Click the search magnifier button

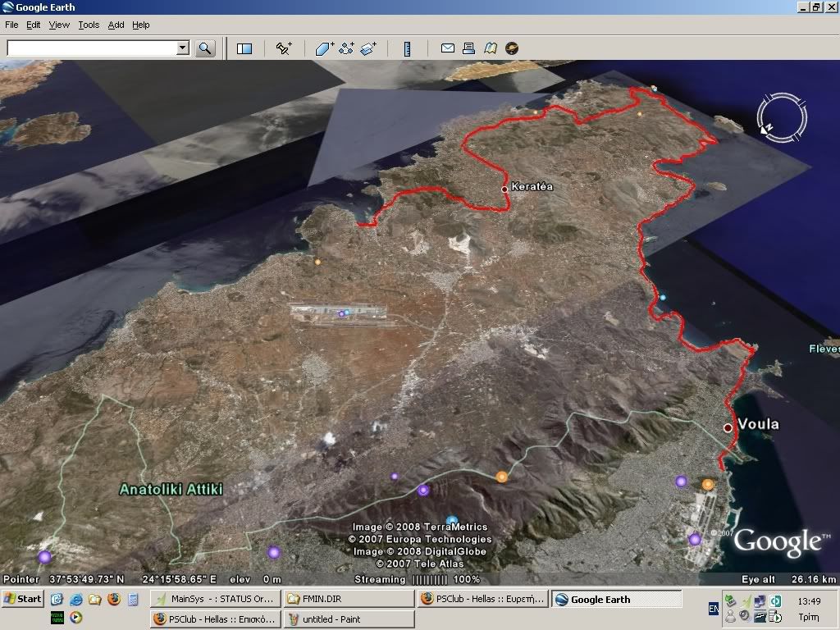204,48
